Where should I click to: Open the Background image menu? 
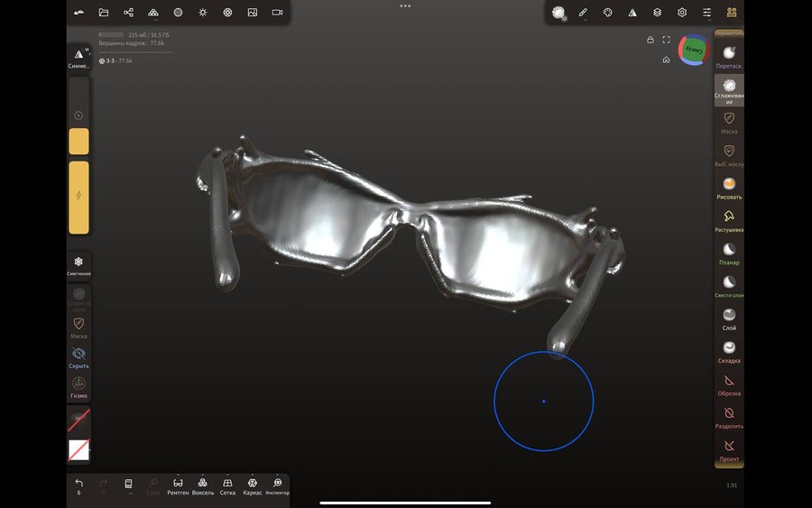pos(253,13)
